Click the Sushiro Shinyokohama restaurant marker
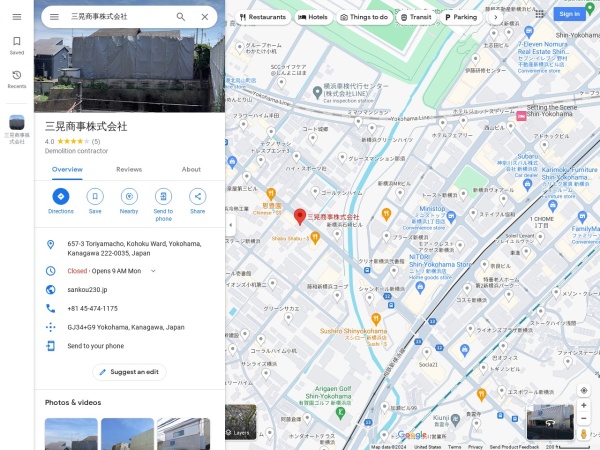 376,318
